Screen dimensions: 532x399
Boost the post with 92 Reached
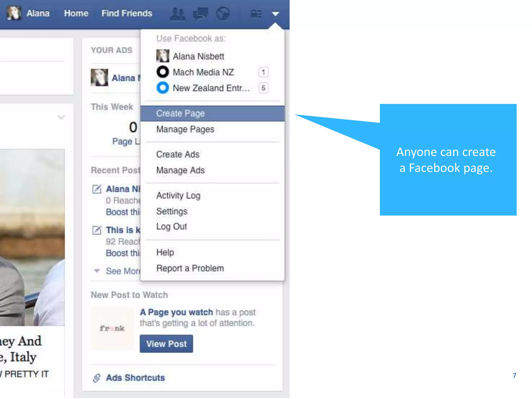(x=123, y=253)
